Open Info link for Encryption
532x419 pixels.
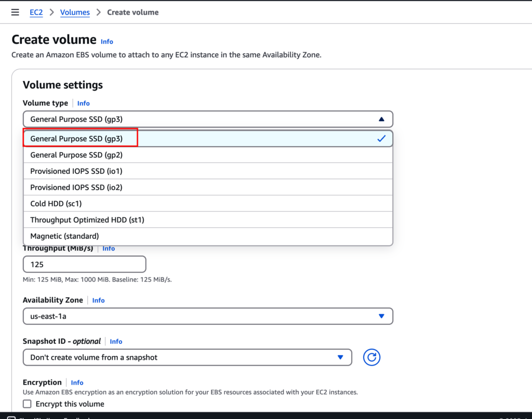pos(77,382)
